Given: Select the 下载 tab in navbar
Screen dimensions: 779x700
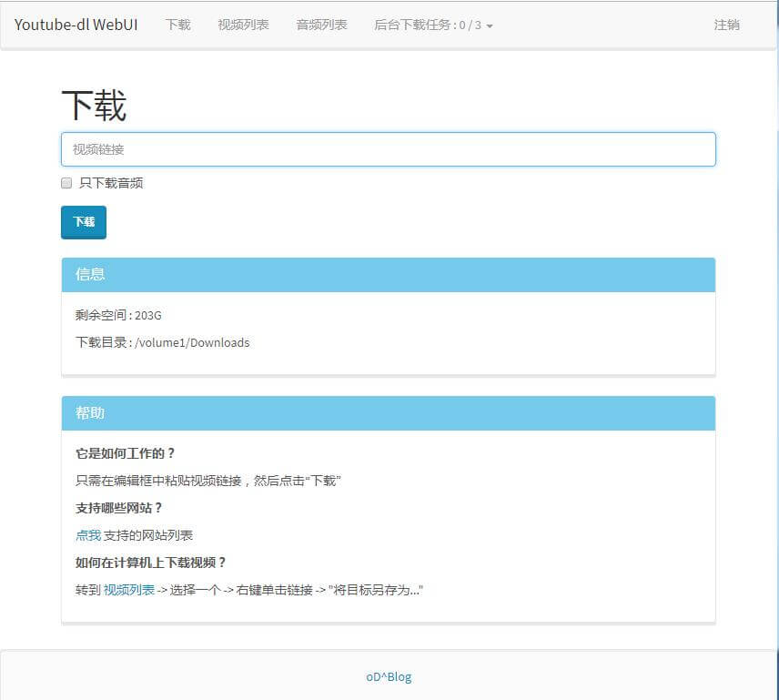Looking at the screenshot, I should [x=177, y=25].
